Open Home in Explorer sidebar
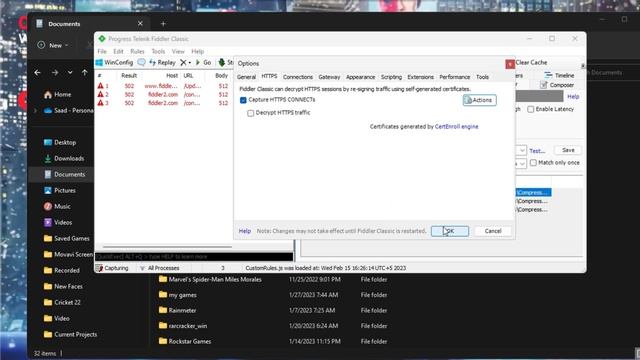Image resolution: width=640 pixels, height=360 pixels. coord(58,95)
